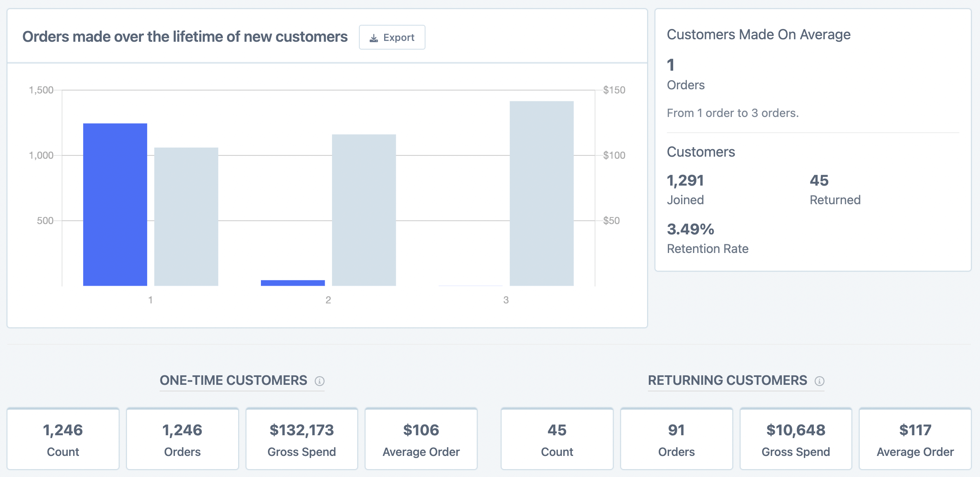
Task: Click the chart title about new customer orders
Action: pyautogui.click(x=186, y=36)
